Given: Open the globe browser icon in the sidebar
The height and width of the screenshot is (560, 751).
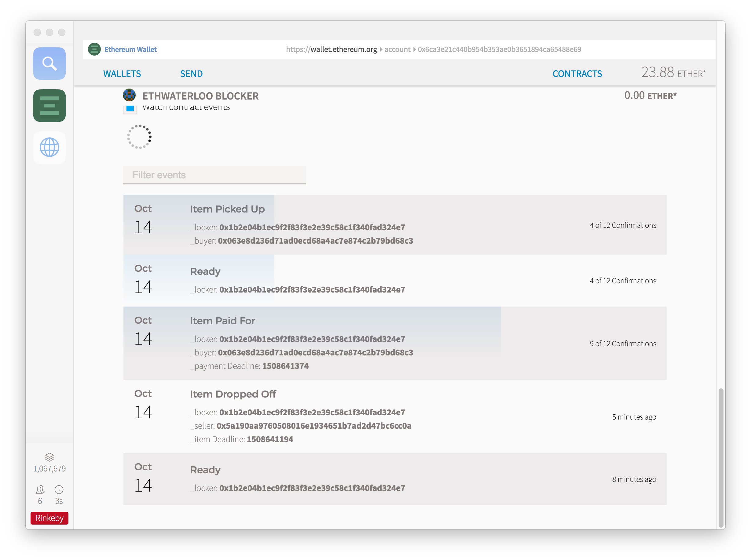Looking at the screenshot, I should tap(49, 147).
